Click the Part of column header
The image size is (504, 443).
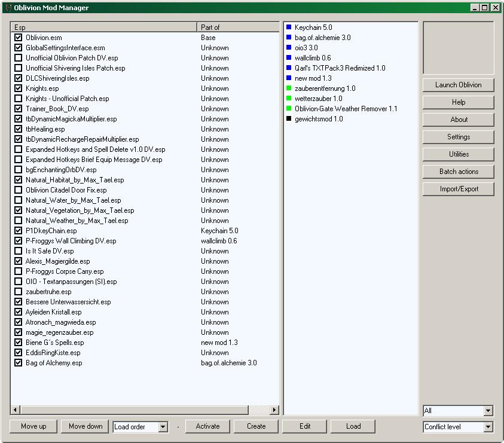(x=237, y=28)
